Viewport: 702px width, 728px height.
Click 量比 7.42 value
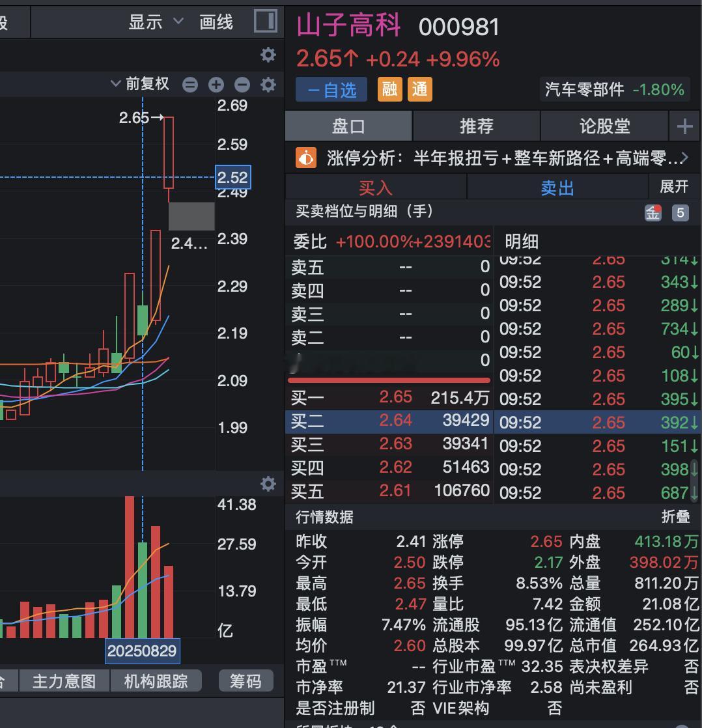548,604
